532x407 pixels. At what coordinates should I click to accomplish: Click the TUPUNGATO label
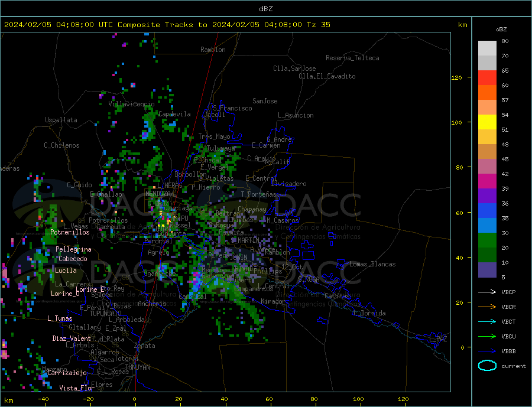pyautogui.click(x=105, y=314)
